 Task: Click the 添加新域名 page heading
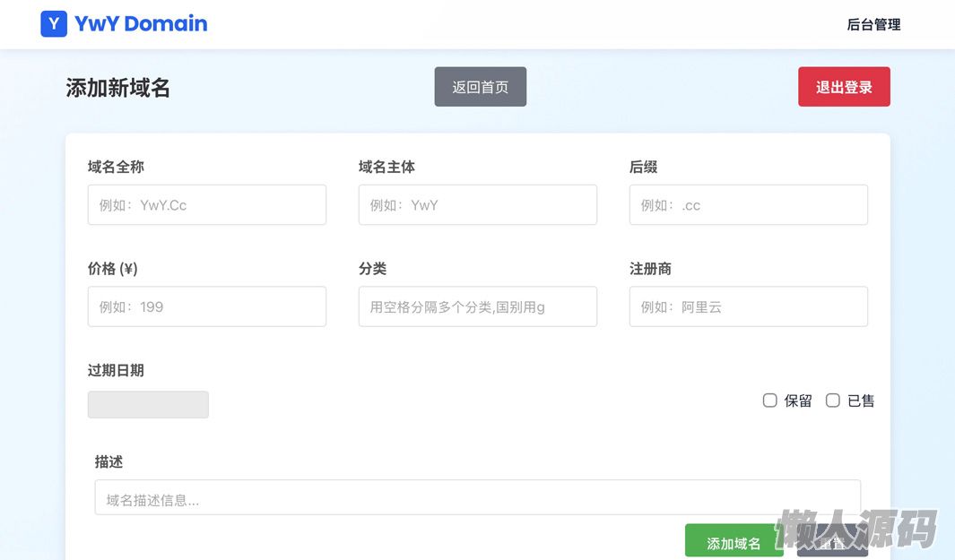coord(118,88)
